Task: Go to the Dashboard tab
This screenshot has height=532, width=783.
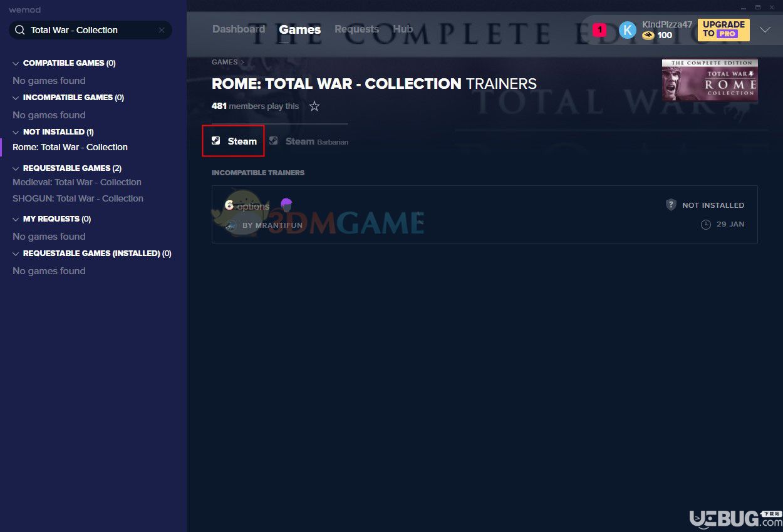Action: tap(239, 29)
